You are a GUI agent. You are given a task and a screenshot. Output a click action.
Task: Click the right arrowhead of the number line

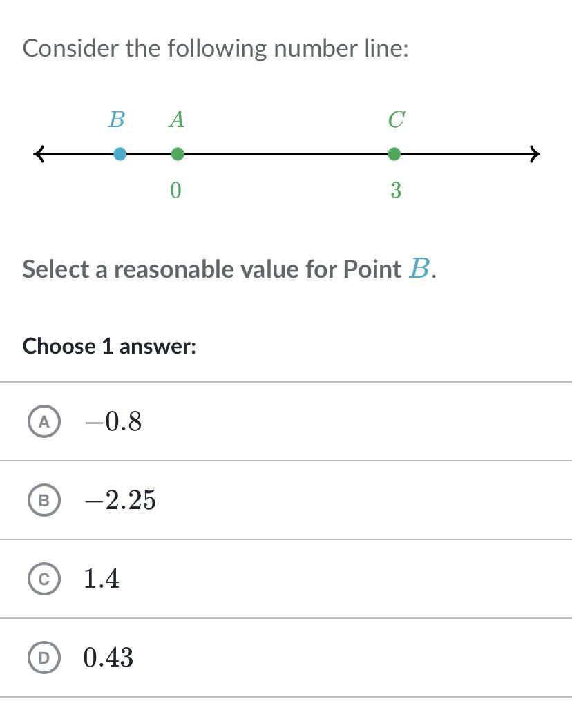tap(533, 153)
